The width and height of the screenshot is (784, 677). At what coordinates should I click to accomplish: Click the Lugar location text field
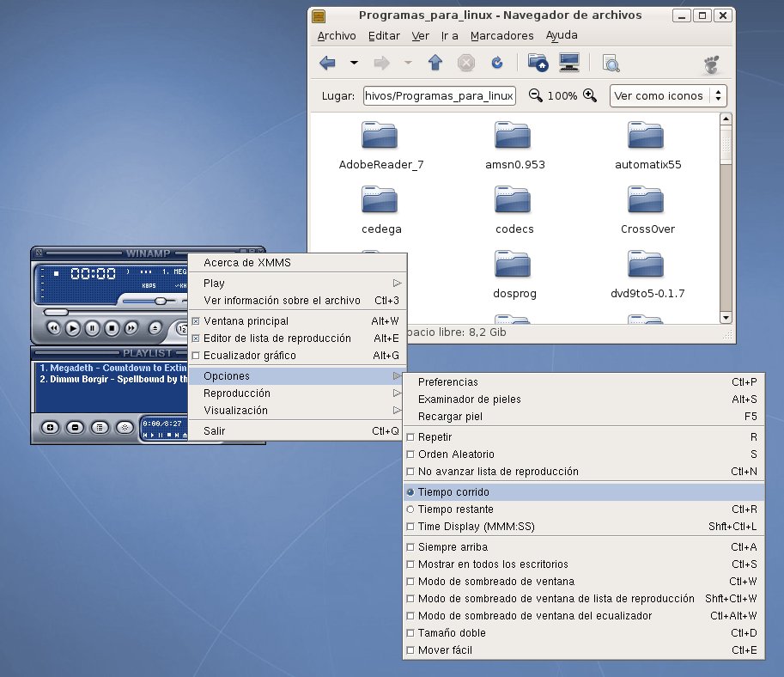tap(440, 95)
